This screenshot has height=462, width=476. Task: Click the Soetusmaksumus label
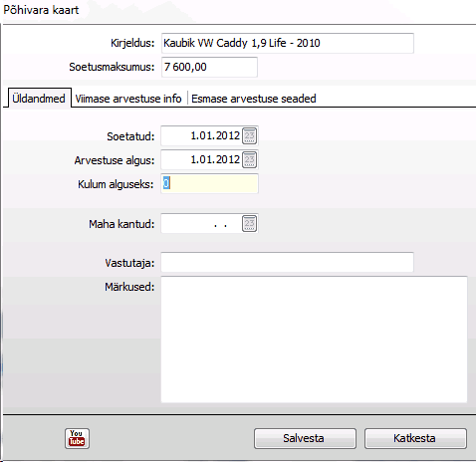click(112, 67)
